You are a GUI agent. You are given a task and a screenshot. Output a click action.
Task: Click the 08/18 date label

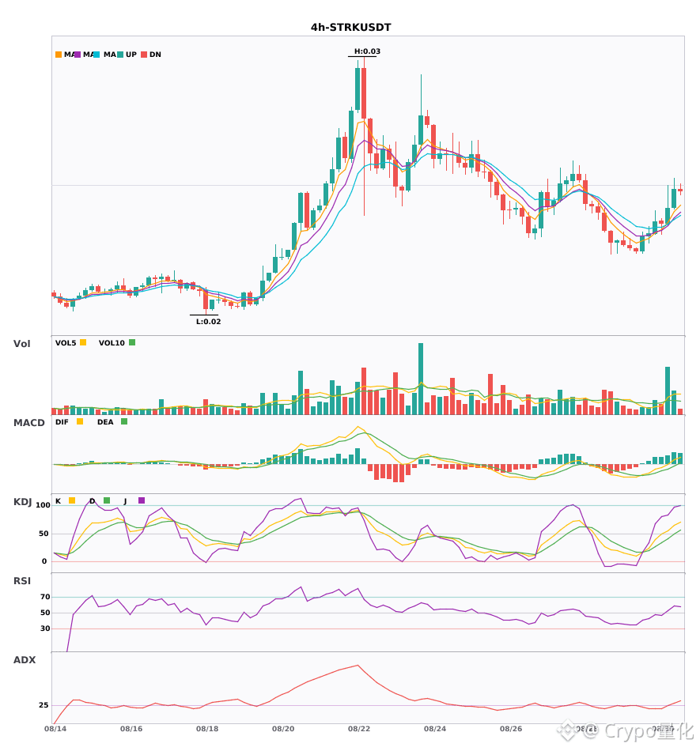coord(207,729)
